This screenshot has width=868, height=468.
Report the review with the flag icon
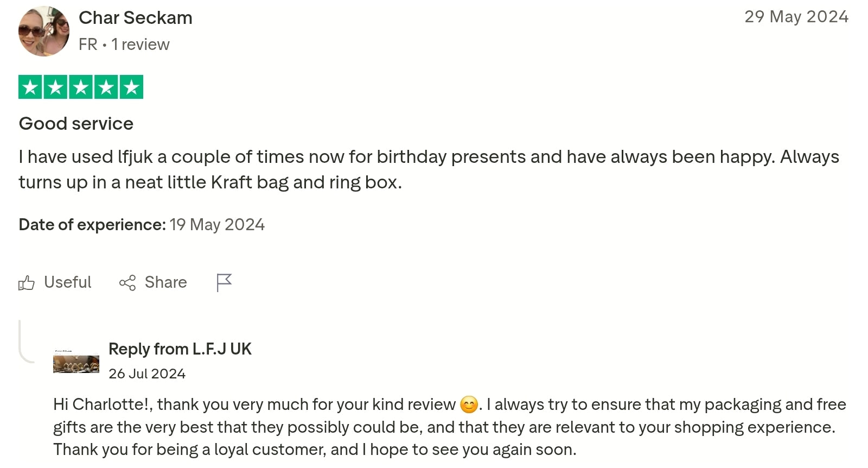pyautogui.click(x=224, y=282)
